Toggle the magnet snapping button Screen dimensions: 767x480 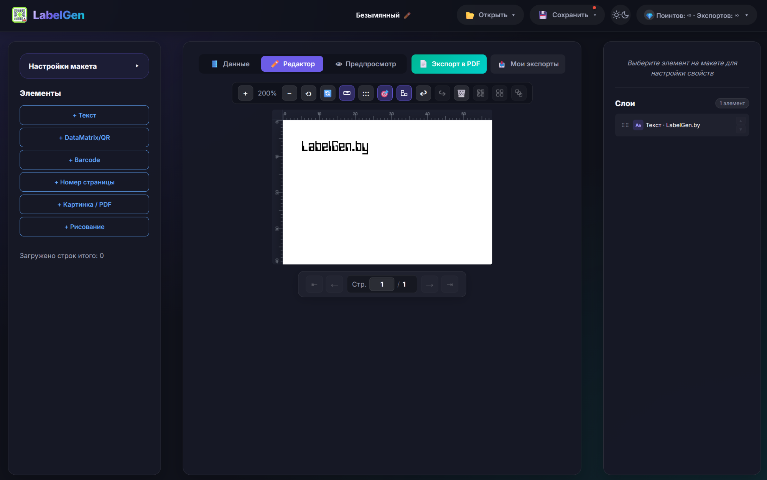click(x=384, y=93)
